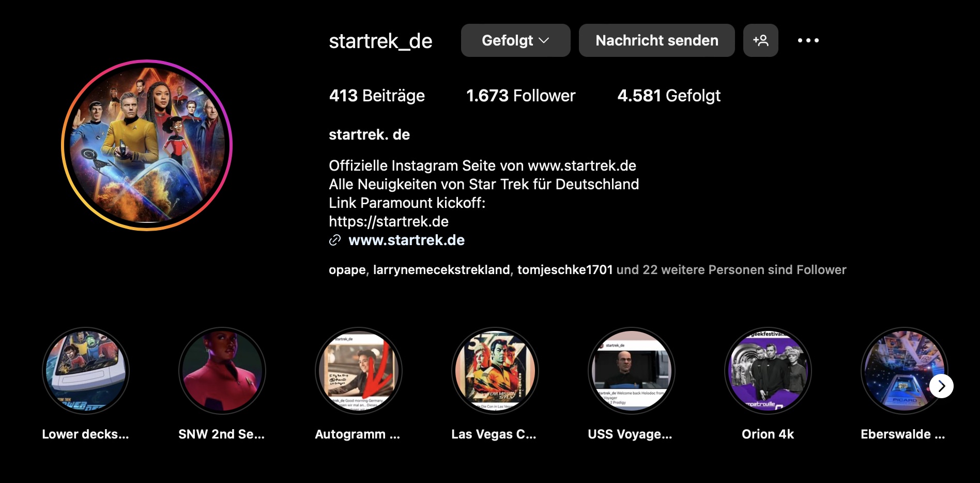Screen dimensions: 980x483
Task: Open the Las Vegas highlight
Action: click(495, 371)
